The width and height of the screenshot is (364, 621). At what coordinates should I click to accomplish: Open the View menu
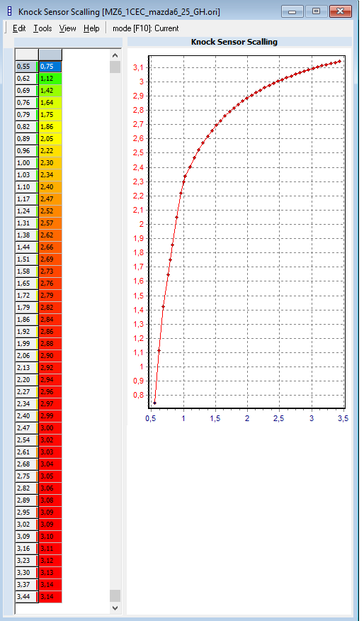67,28
